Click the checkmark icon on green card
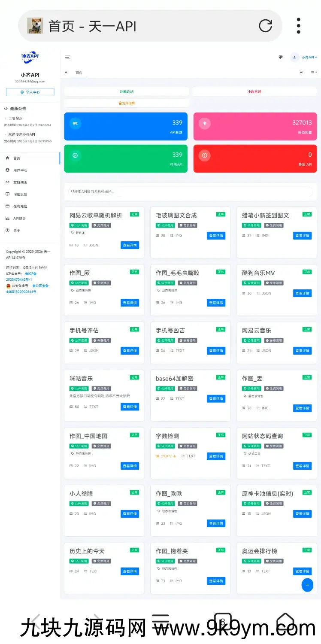 [x=76, y=155]
